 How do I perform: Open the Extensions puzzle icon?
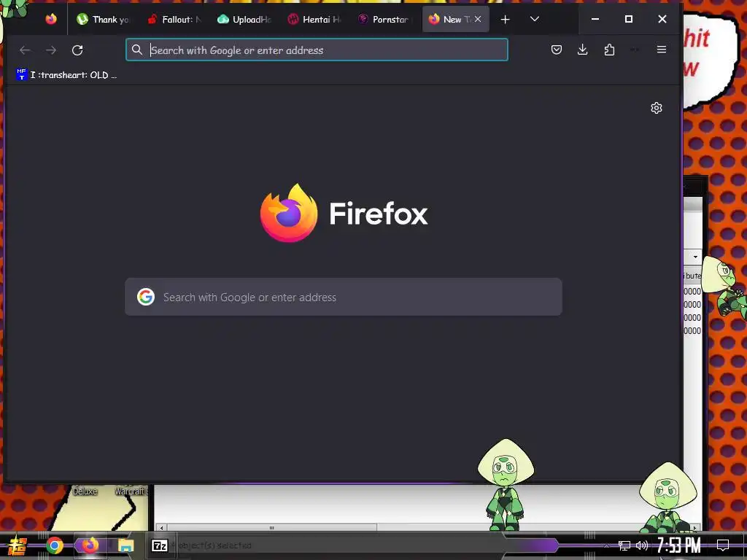click(609, 50)
